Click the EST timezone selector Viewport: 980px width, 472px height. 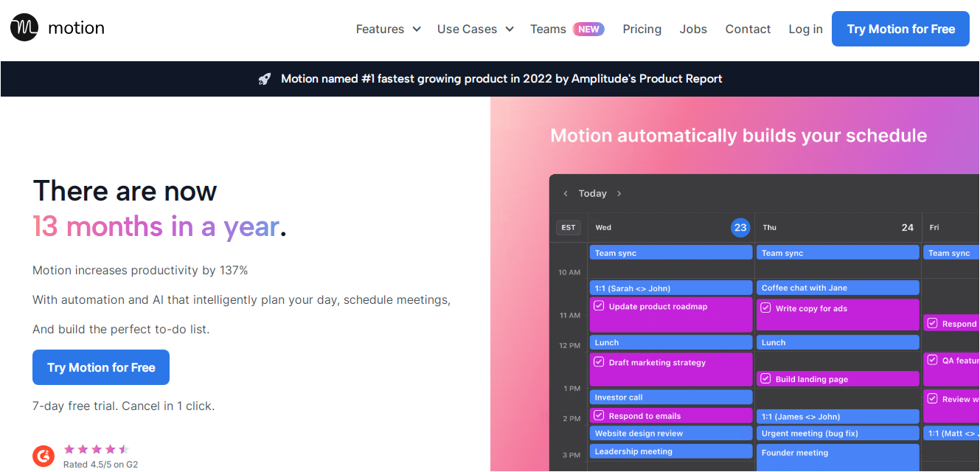pyautogui.click(x=569, y=227)
